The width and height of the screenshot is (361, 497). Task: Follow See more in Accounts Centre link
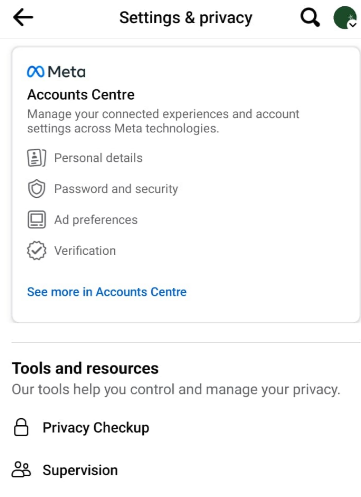pos(107,292)
